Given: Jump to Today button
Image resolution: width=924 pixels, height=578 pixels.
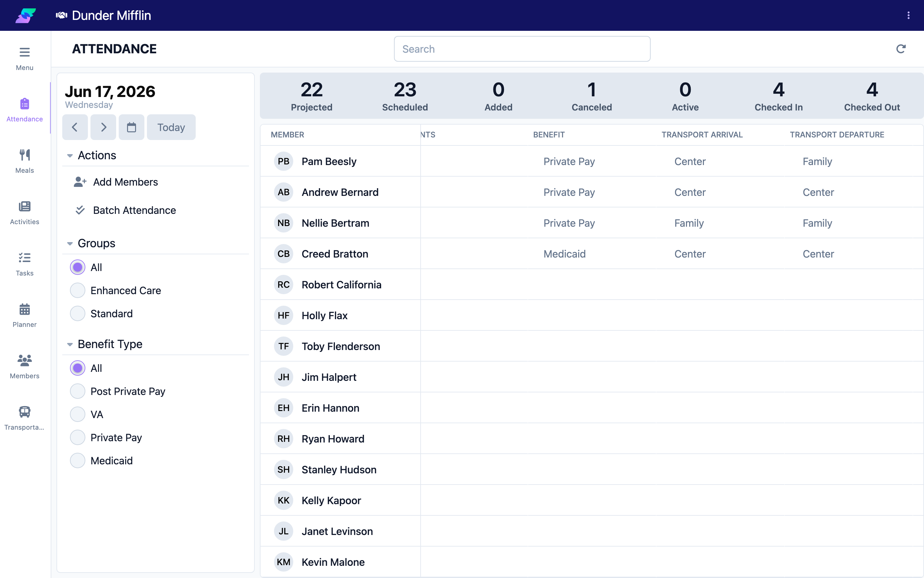Looking at the screenshot, I should [x=171, y=127].
